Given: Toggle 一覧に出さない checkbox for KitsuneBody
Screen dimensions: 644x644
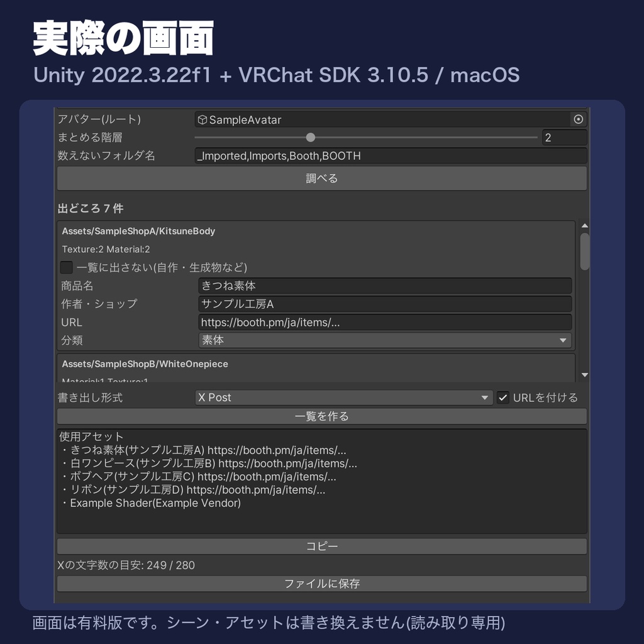Looking at the screenshot, I should click(x=67, y=267).
